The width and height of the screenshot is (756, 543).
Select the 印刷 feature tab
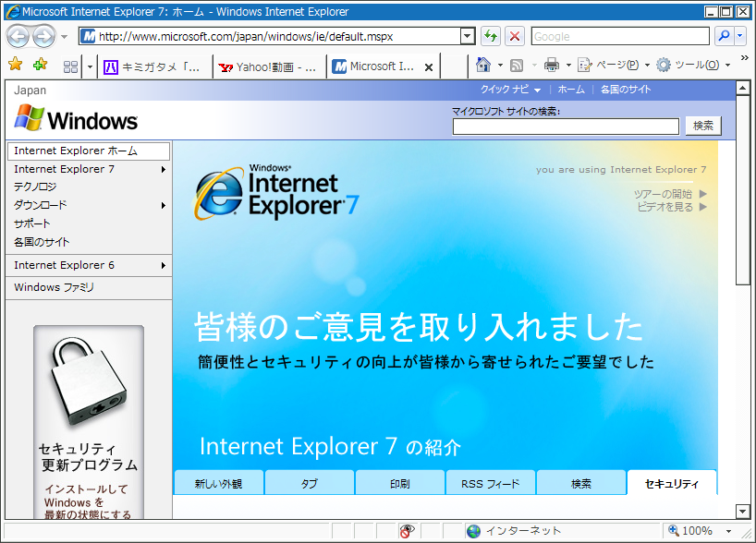(x=399, y=483)
